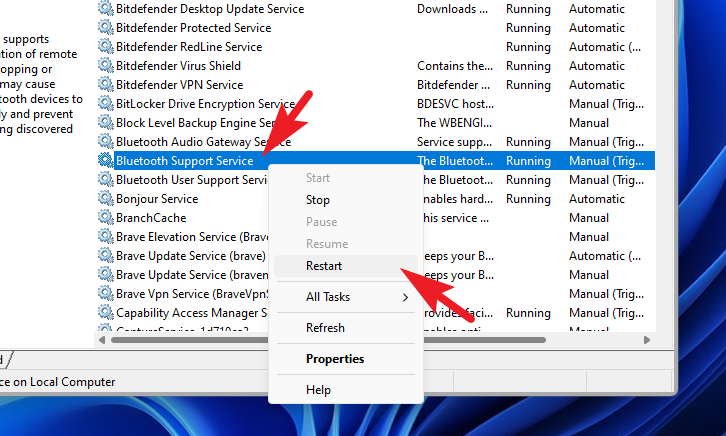Image resolution: width=726 pixels, height=436 pixels.
Task: Click gear icon beside Brave Elevation Service
Action: pos(106,236)
